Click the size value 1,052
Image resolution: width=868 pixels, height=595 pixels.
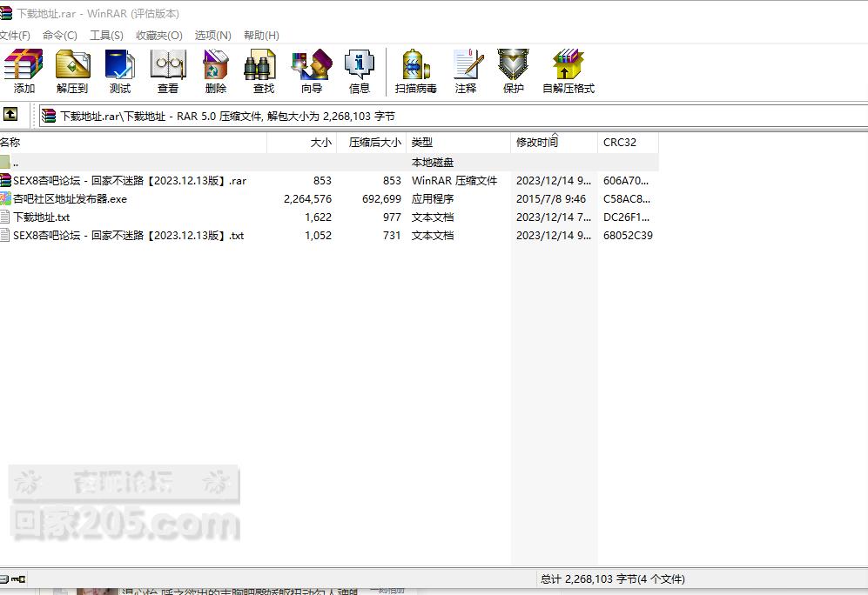tap(319, 235)
